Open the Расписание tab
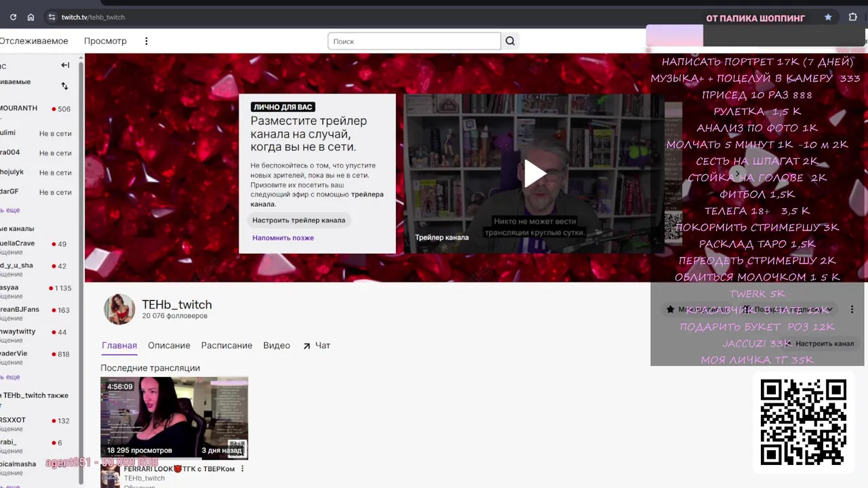The height and width of the screenshot is (488, 868). (x=226, y=346)
